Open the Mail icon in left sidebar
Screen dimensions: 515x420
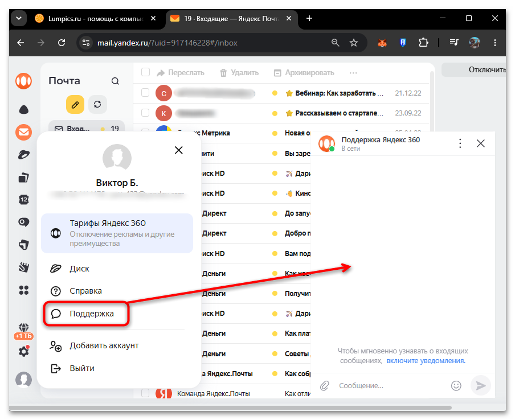tap(24, 132)
